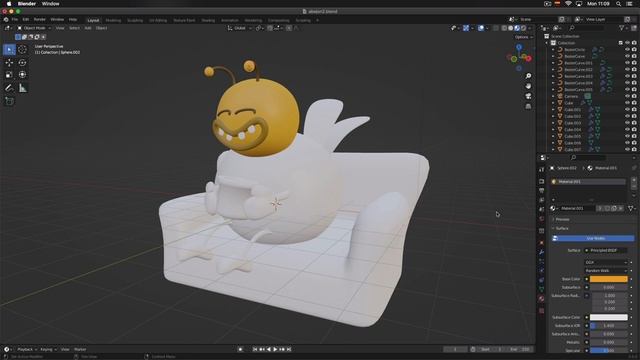Screen dimensions: 640x360
Task: Activate the 3D Cursor tool
Action: tap(22, 50)
